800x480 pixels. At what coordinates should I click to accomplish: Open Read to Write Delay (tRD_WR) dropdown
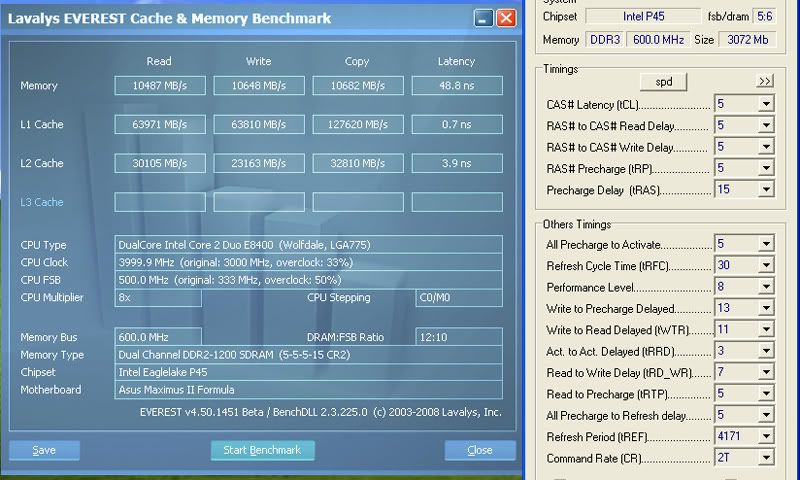coord(766,372)
